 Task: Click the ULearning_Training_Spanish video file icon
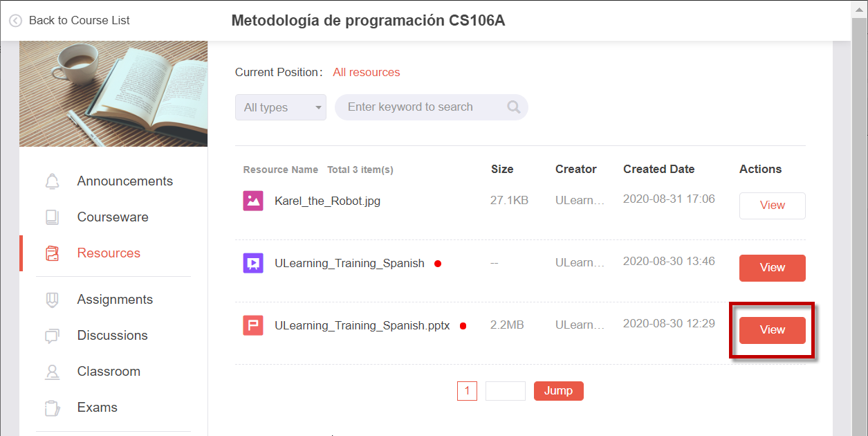coord(253,264)
